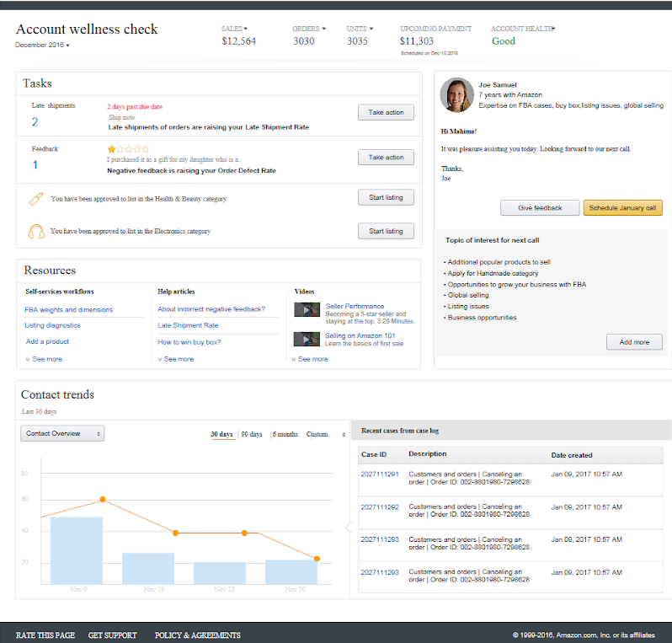Click the $11,303 upcoming payment value

pos(417,41)
